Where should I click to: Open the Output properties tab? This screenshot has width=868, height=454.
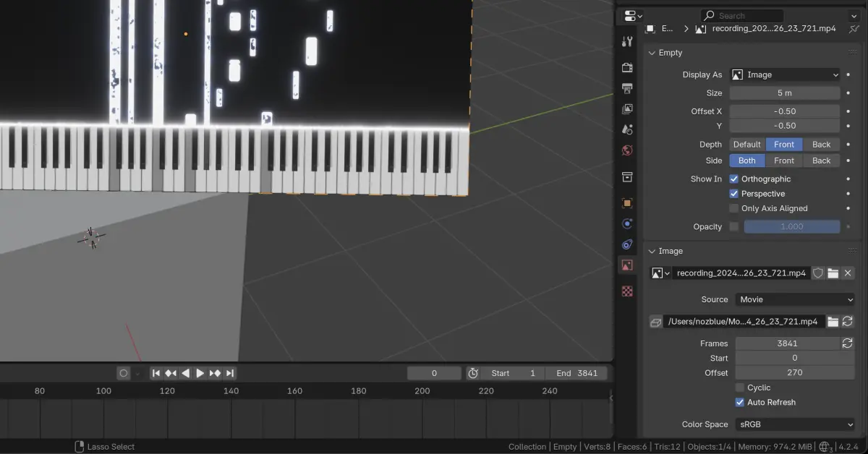coord(627,88)
